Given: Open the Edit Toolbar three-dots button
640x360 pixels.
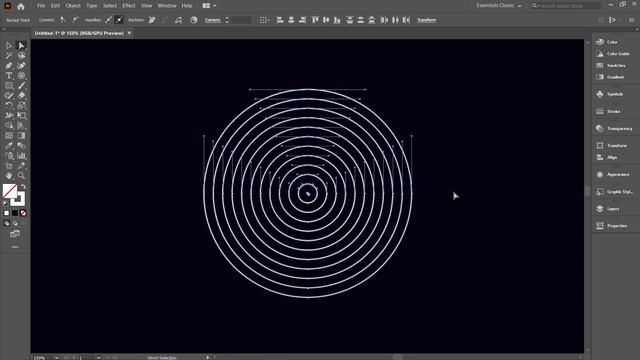Looking at the screenshot, I should 15,247.
